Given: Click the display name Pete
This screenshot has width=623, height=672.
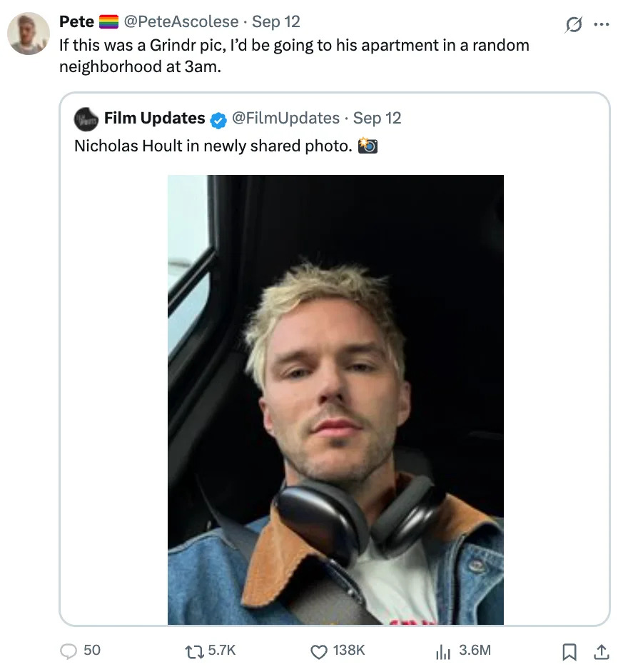Looking at the screenshot, I should tap(76, 21).
